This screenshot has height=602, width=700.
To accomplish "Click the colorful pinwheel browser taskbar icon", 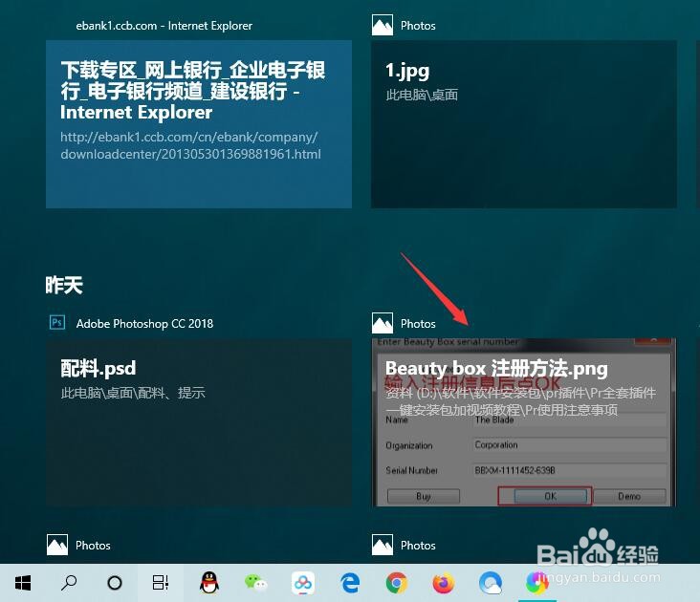I will click(x=536, y=583).
